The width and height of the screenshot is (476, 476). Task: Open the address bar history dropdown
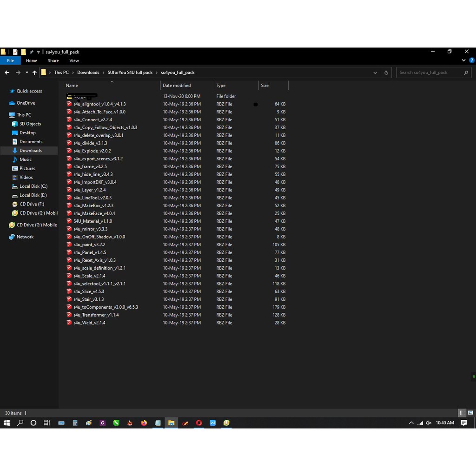pos(375,73)
